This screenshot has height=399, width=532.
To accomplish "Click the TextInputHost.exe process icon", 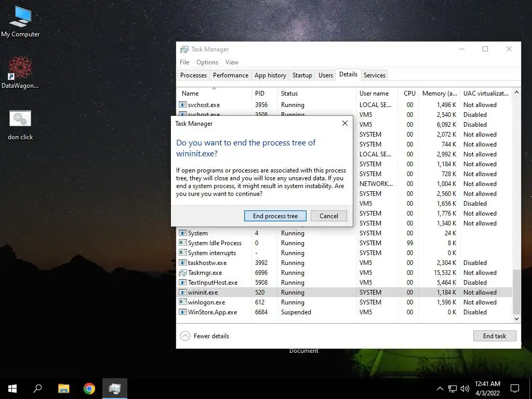I will 183,282.
